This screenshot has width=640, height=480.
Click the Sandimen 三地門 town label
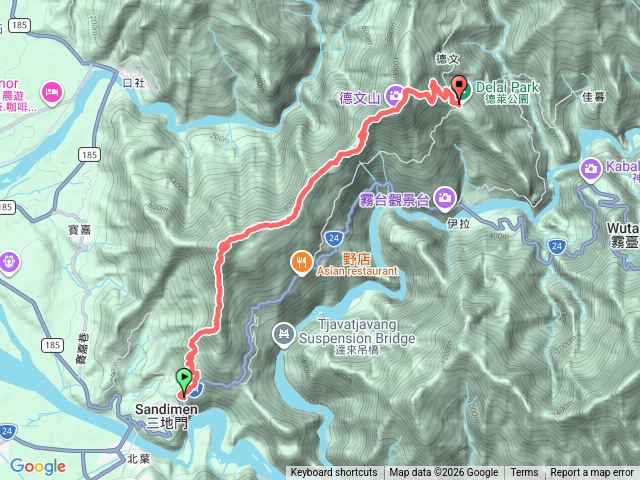tap(167, 416)
